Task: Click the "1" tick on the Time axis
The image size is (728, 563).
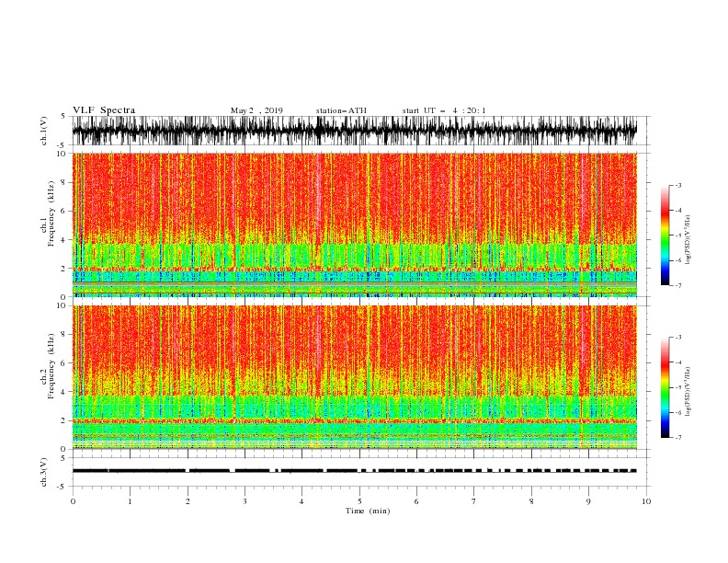Action: point(130,501)
